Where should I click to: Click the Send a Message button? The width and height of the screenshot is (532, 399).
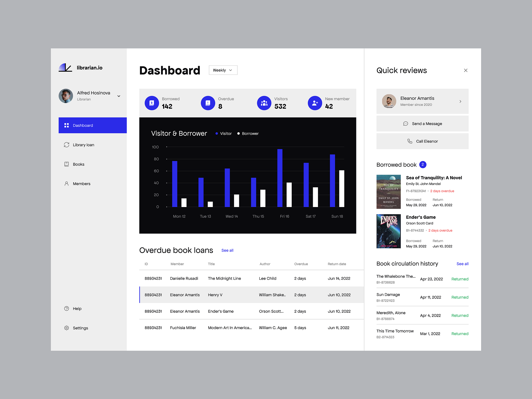coord(422,123)
